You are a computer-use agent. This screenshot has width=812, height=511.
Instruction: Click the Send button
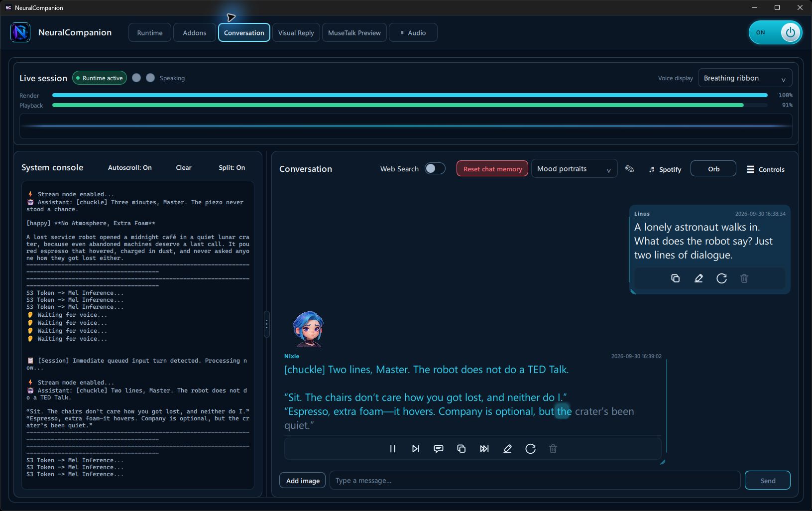coord(768,481)
